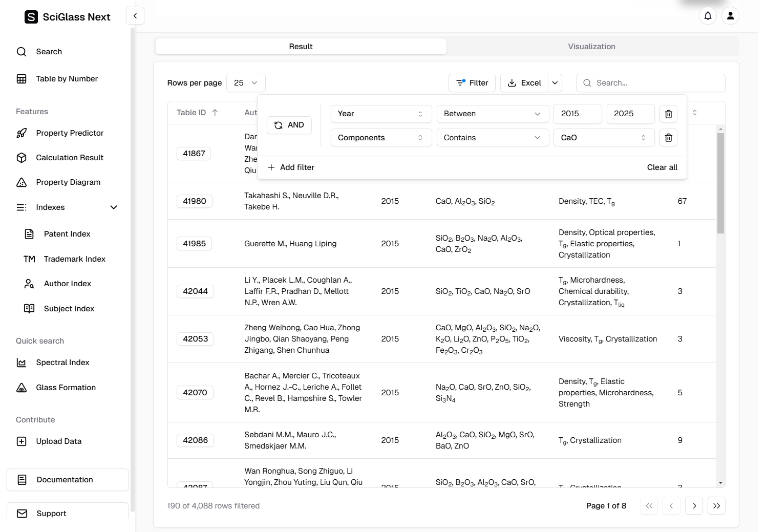This screenshot has height=532, width=766.
Task: Open the user profile icon
Action: (x=730, y=16)
